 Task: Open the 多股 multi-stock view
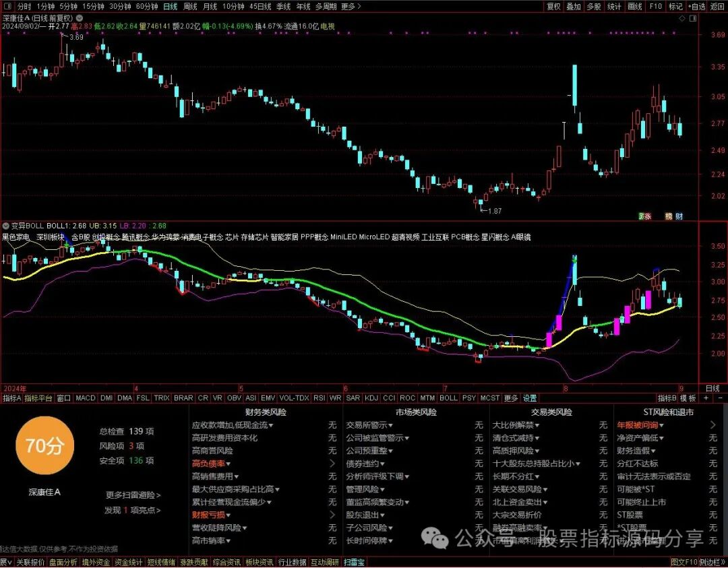click(x=594, y=7)
